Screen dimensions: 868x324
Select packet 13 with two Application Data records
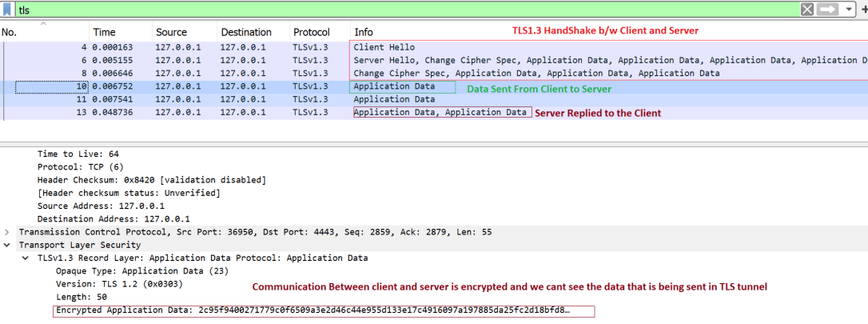point(434,113)
